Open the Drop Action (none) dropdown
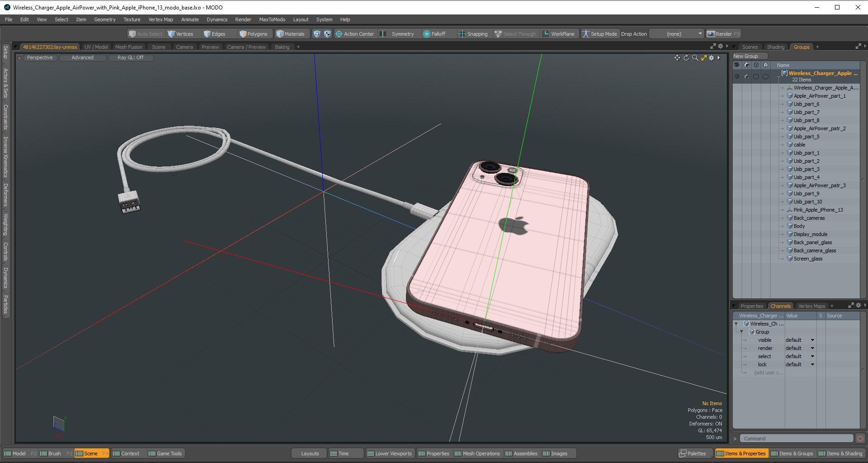This screenshot has height=463, width=868. [x=677, y=34]
